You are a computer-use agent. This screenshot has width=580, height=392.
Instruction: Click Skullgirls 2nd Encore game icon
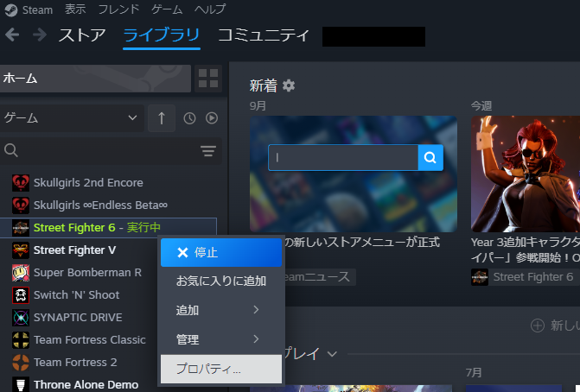pyautogui.click(x=21, y=183)
